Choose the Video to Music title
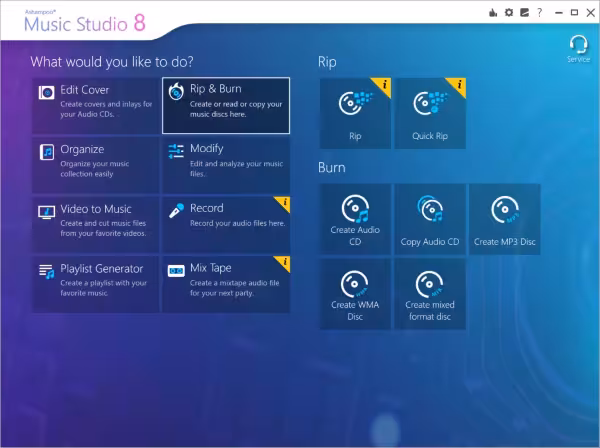Image resolution: width=600 pixels, height=448 pixels. [x=96, y=209]
